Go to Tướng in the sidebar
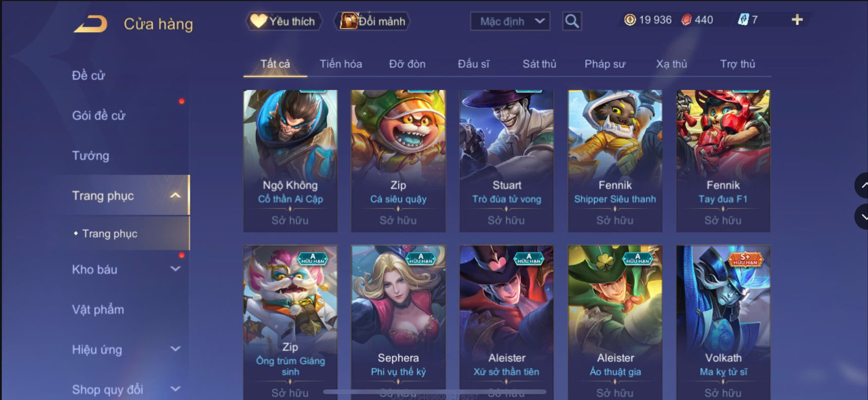This screenshot has height=400, width=868. point(91,156)
